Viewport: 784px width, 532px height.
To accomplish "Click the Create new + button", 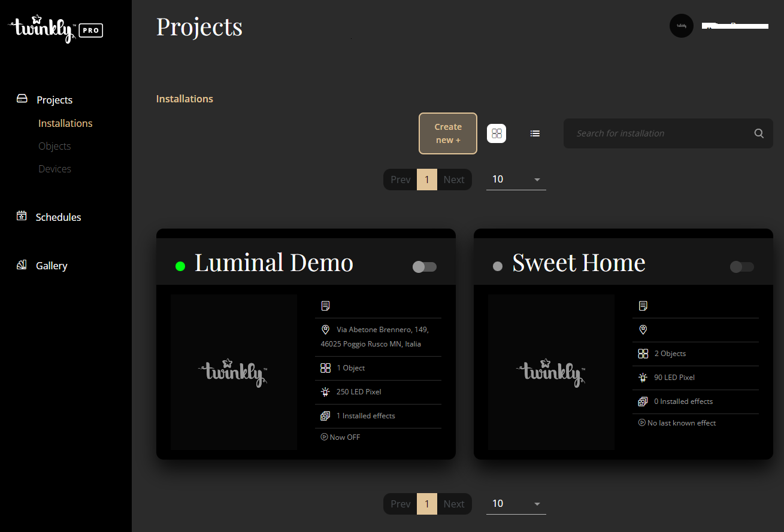I will (x=447, y=133).
